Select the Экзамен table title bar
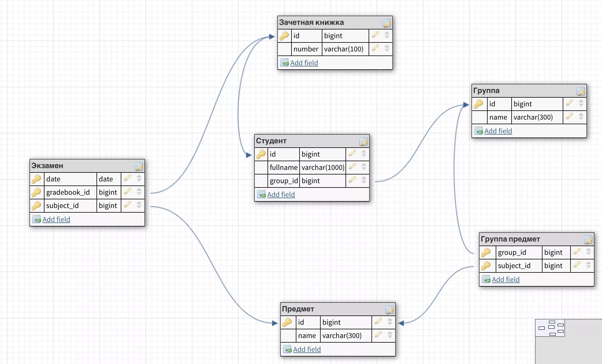The height and width of the screenshot is (364, 602). [87, 166]
